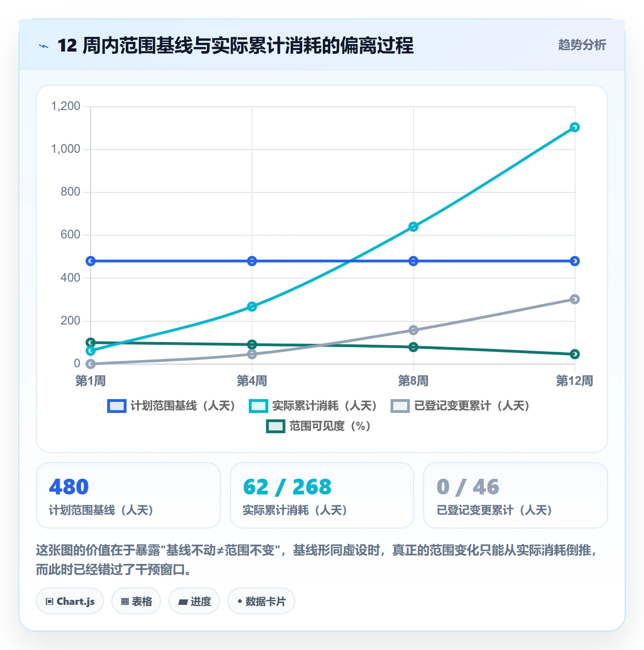The width and height of the screenshot is (644, 650).
Task: Click the 600 y-axis label
Action: pos(70,235)
